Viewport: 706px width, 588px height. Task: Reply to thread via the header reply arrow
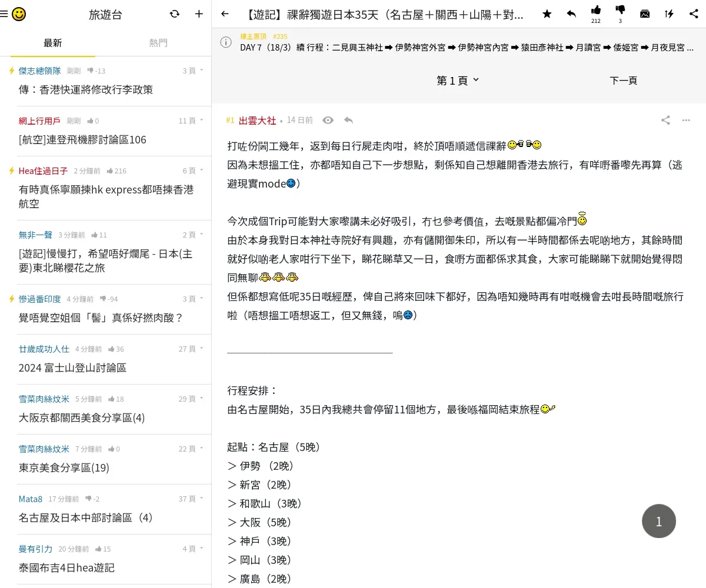[571, 14]
